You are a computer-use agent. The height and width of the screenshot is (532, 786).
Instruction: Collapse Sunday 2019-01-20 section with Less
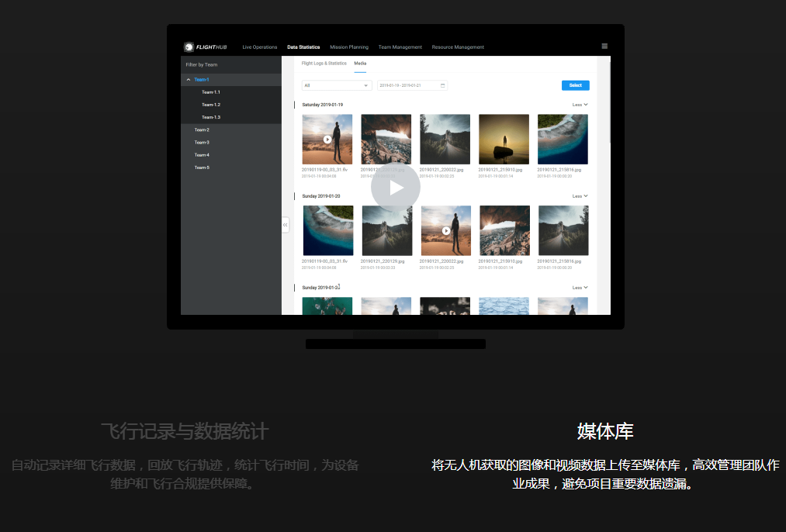pyautogui.click(x=580, y=196)
